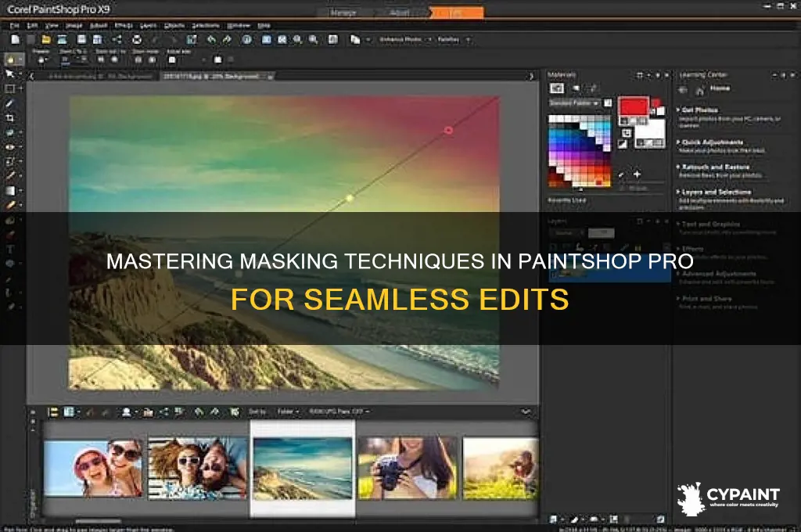This screenshot has height=532, width=801.
Task: Switch to the orange Edit workspace tab
Action: (456, 13)
